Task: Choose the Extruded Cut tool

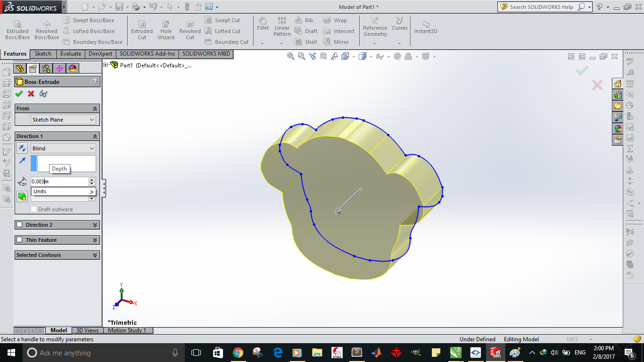Action: click(x=142, y=30)
